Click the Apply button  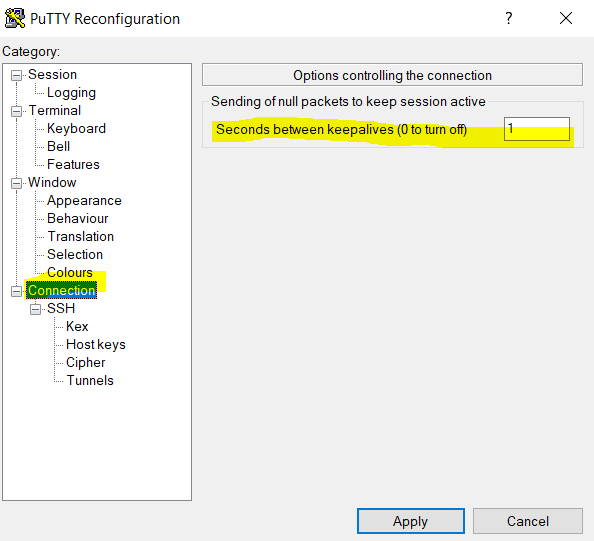[411, 521]
